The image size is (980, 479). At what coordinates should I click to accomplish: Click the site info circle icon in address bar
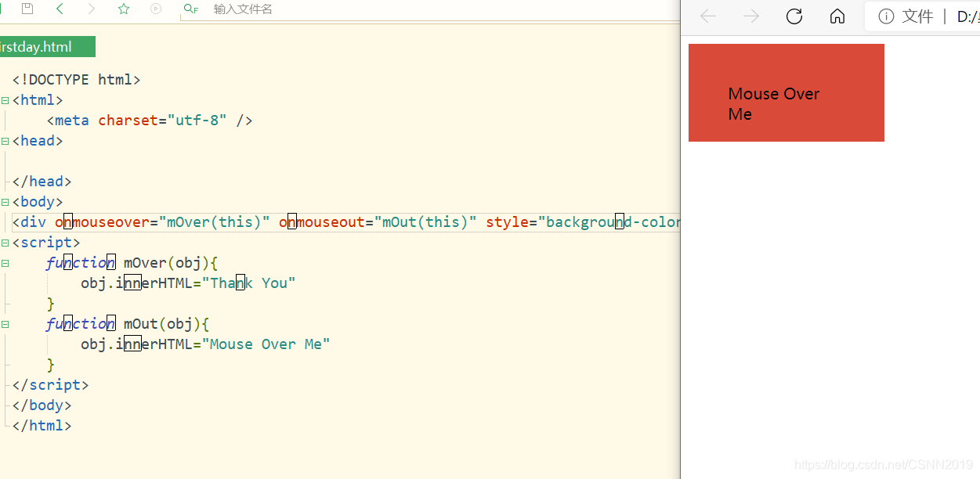pyautogui.click(x=886, y=16)
